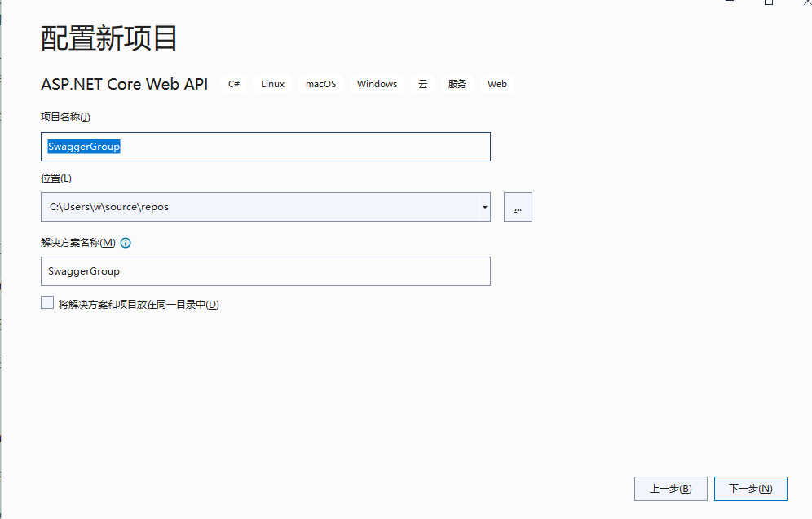Click the browse ... button for location
This screenshot has height=519, width=812.
click(518, 206)
